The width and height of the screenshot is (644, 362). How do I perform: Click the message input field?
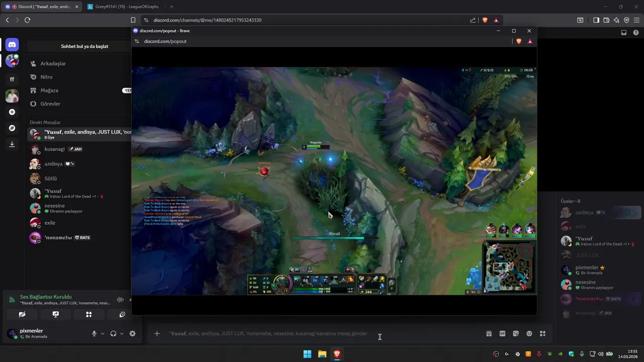coord(322,333)
